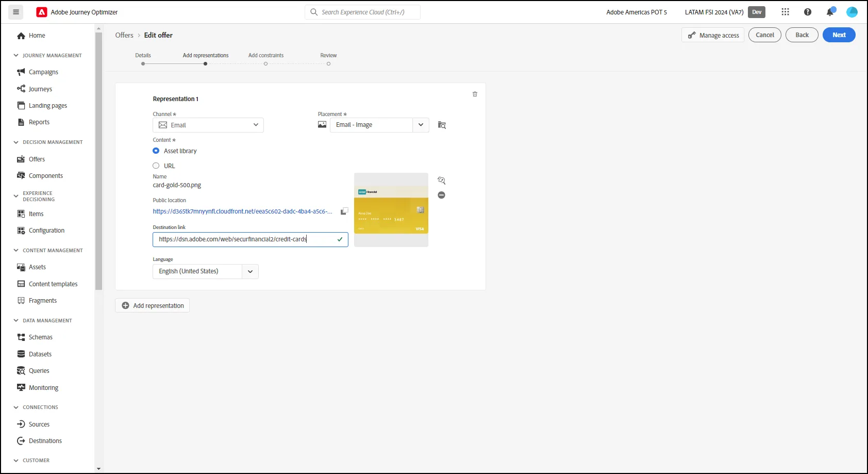The image size is (868, 474).
Task: Collapse the Journey Management section
Action: pyautogui.click(x=16, y=55)
